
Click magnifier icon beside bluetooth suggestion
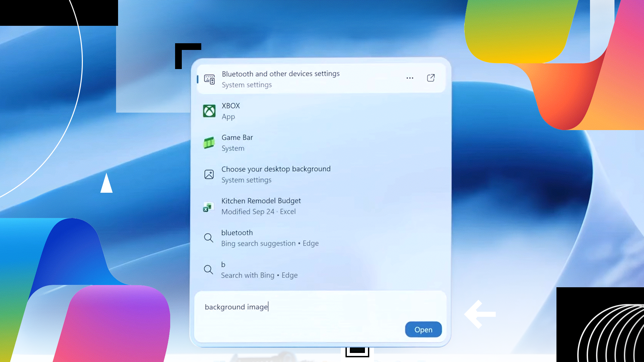click(208, 238)
